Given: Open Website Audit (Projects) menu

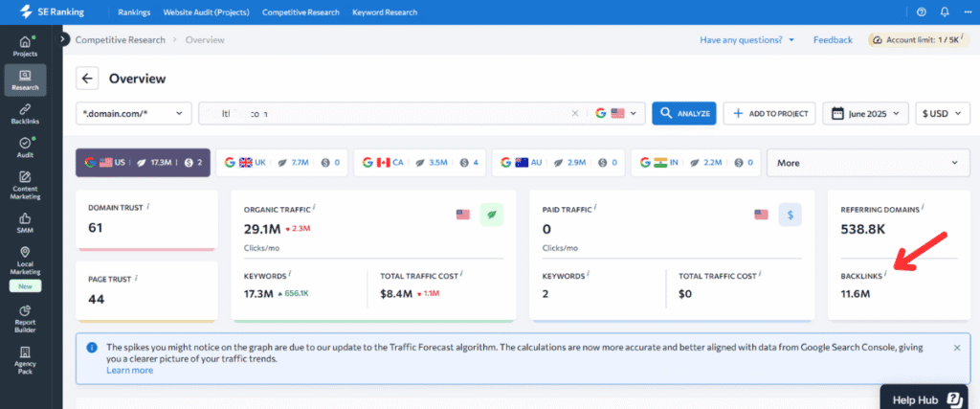Looking at the screenshot, I should 207,11.
